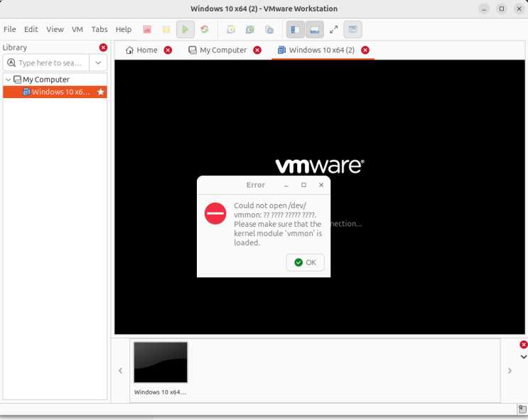Viewport: 528px width, 420px height.
Task: Toggle the favorite star on Windows 10 VM
Action: [100, 92]
